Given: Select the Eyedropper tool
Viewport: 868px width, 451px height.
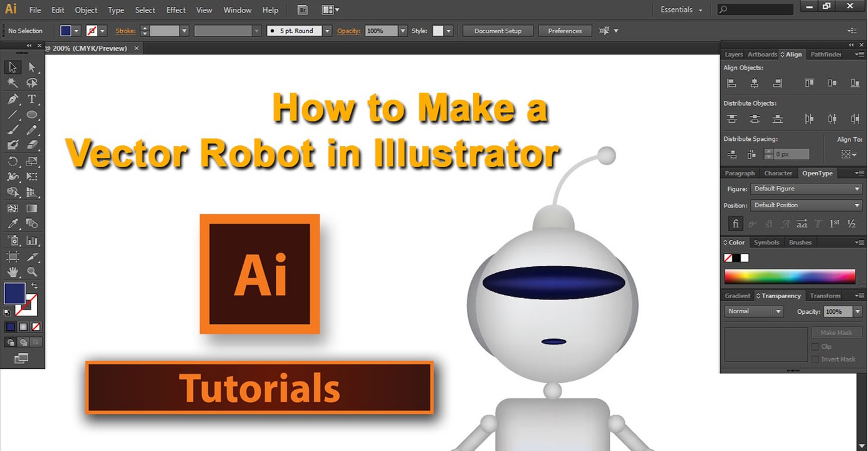Looking at the screenshot, I should tap(13, 224).
